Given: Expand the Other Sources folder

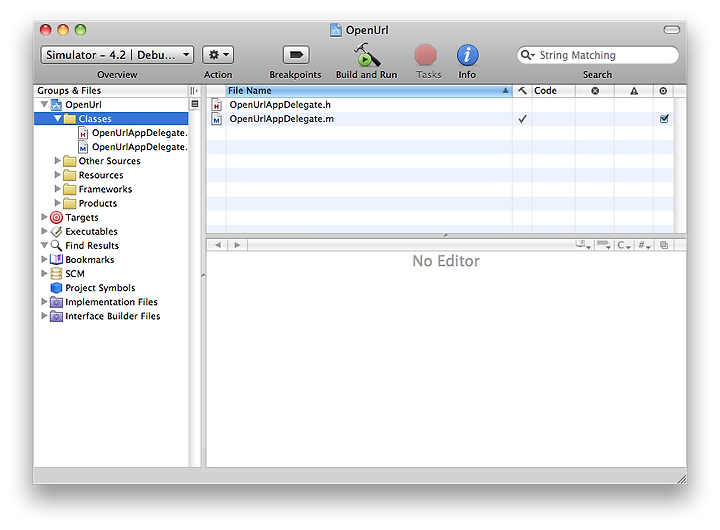Looking at the screenshot, I should [x=57, y=161].
